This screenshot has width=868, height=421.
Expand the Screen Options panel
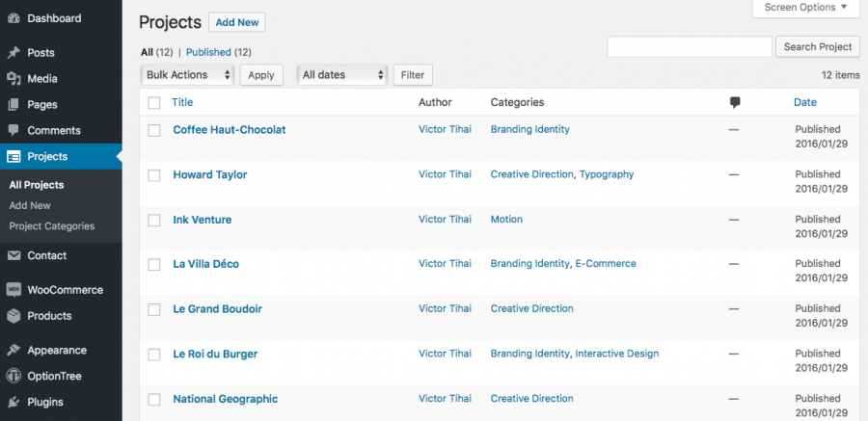point(805,8)
